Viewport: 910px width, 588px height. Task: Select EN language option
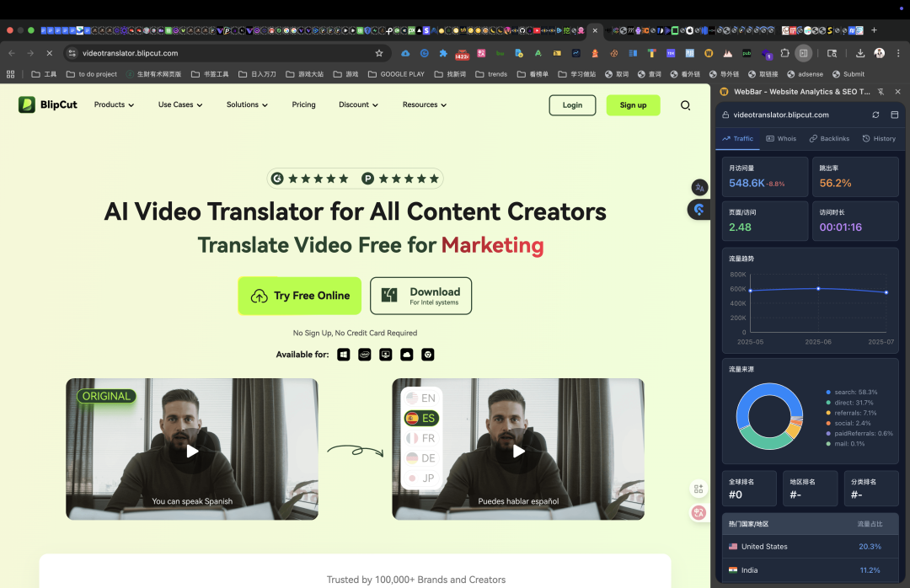click(x=421, y=398)
